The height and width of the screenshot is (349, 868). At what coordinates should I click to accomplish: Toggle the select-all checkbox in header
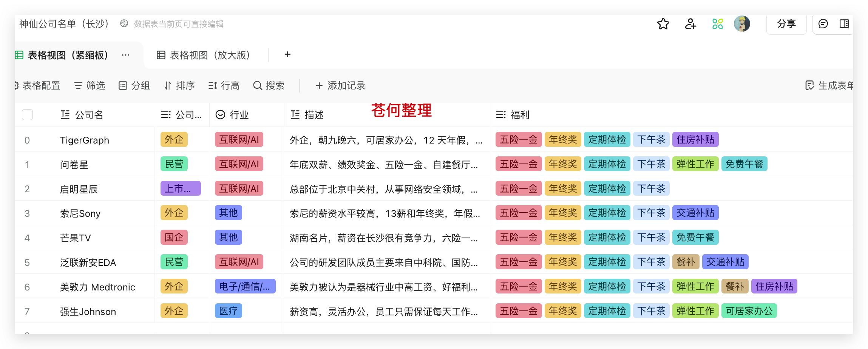tap(27, 114)
